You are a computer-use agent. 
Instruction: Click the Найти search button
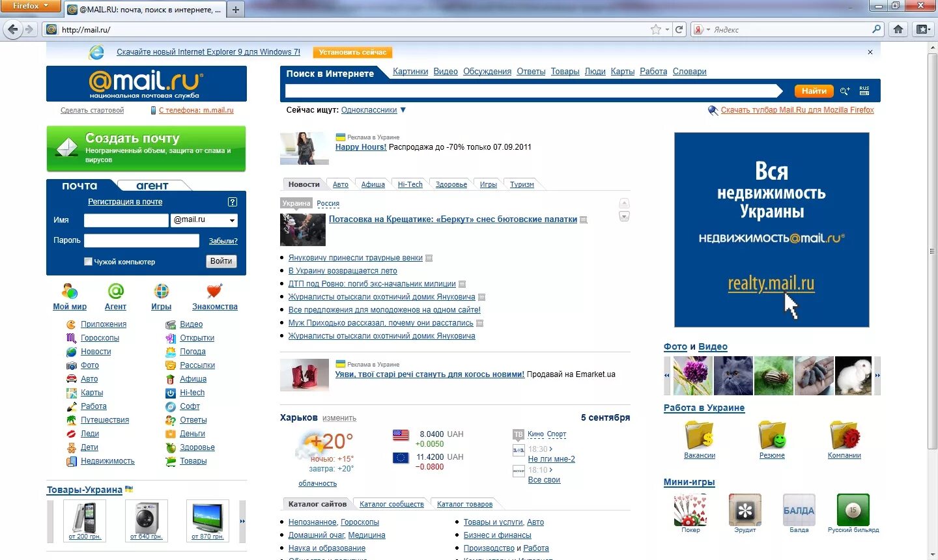tap(814, 91)
